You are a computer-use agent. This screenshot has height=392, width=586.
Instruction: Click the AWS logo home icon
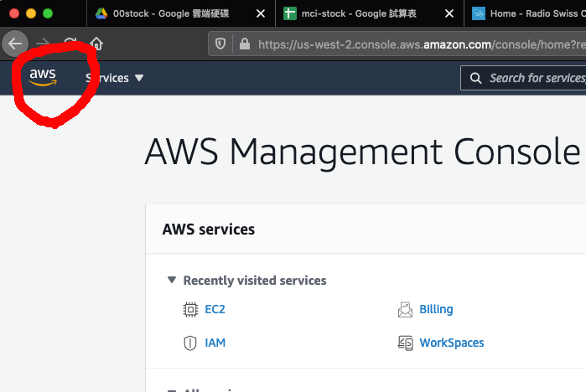(43, 77)
